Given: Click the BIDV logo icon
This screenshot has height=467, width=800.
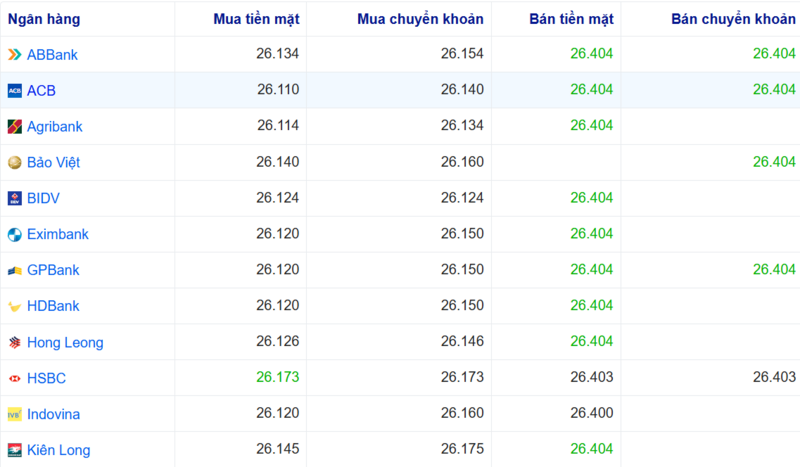Looking at the screenshot, I should (14, 198).
